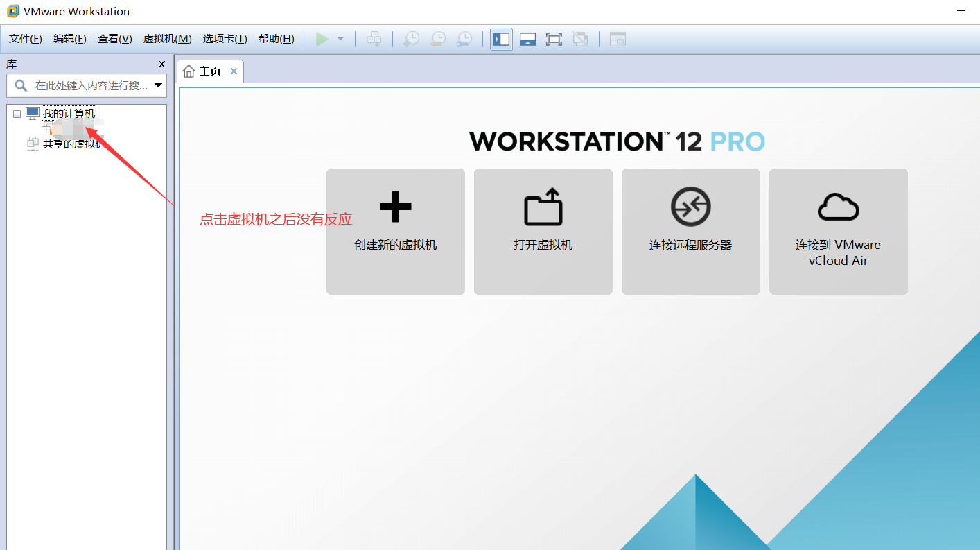This screenshot has width=980, height=550.
Task: Open the snapshot manager wrench icon
Action: click(464, 39)
